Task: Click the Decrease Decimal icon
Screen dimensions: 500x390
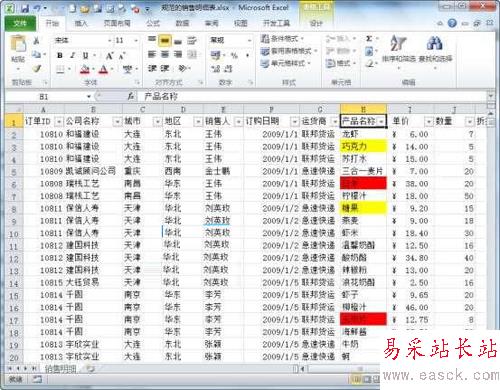Action: pyautogui.click(x=229, y=69)
